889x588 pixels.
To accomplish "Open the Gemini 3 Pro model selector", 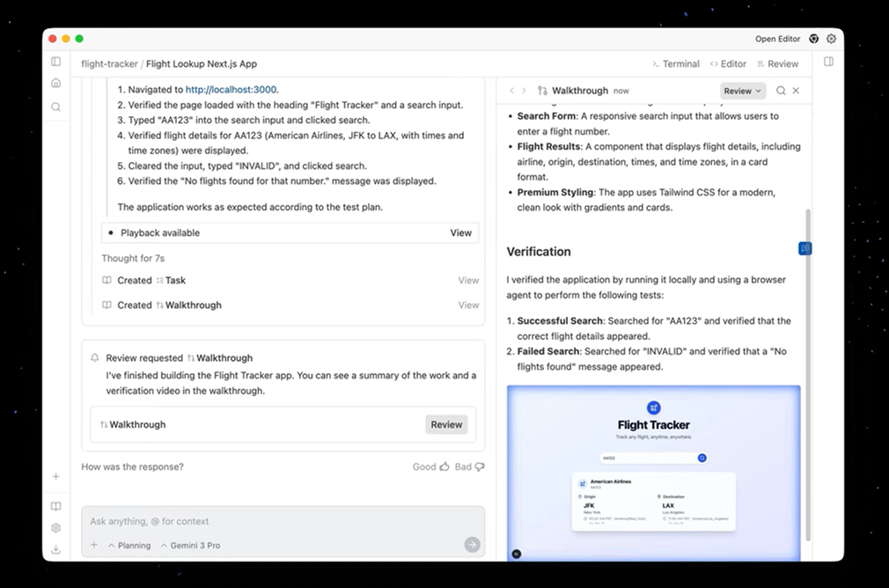I will click(190, 545).
